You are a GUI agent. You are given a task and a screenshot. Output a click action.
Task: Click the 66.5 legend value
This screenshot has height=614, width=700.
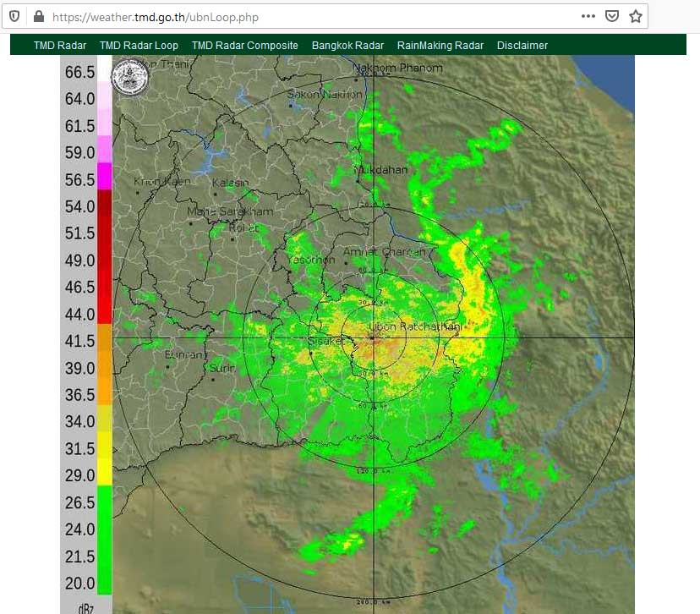80,72
